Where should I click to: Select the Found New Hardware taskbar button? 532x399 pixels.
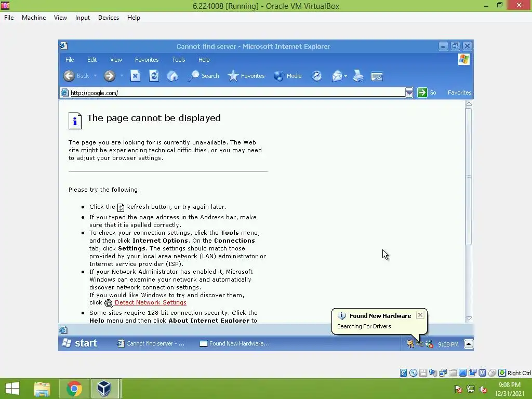pos(235,343)
